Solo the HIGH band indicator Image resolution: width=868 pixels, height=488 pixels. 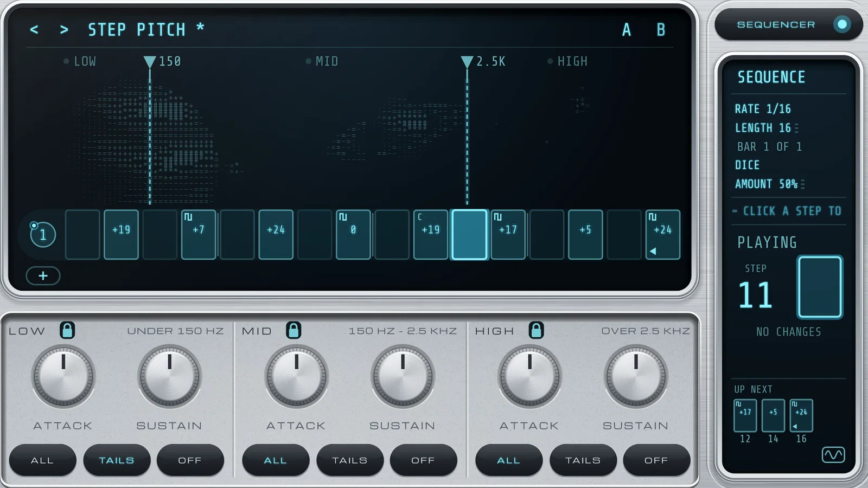click(x=550, y=61)
